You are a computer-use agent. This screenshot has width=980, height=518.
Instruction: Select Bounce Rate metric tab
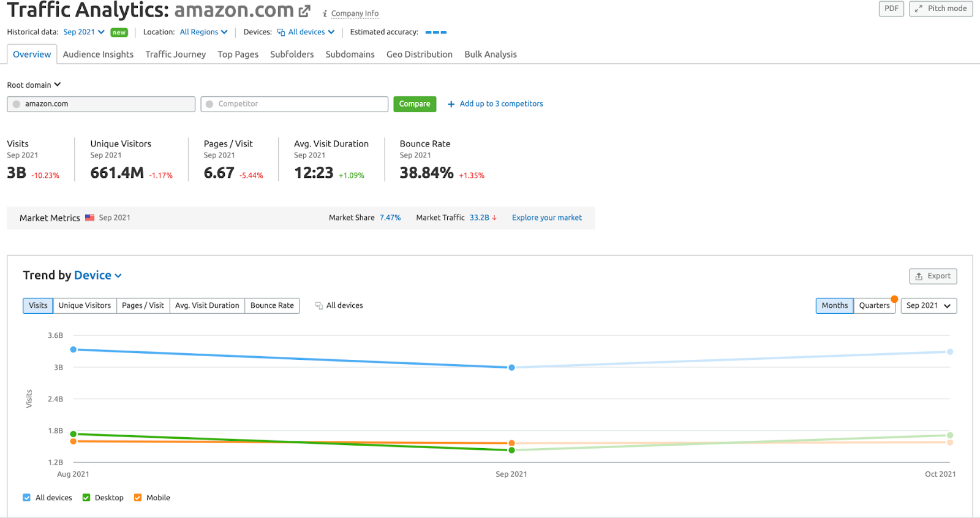click(x=272, y=305)
